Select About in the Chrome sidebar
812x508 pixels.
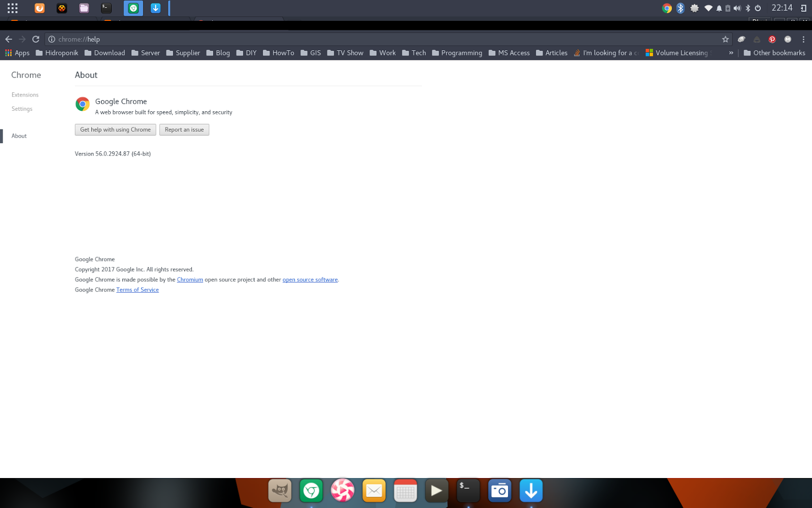point(19,136)
